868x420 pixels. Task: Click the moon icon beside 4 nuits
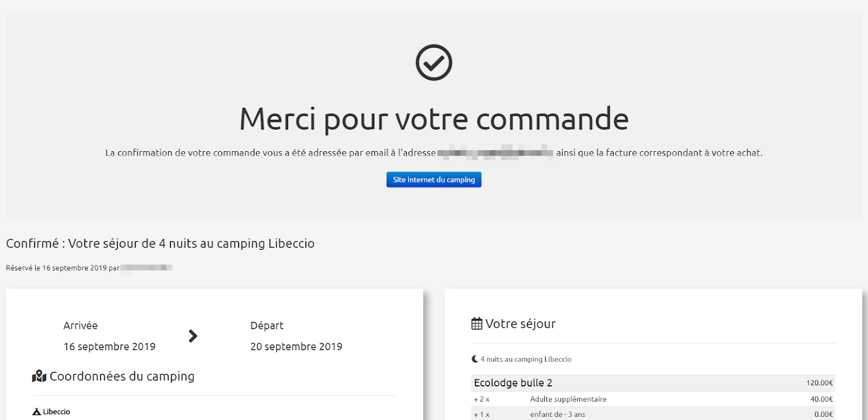click(x=475, y=359)
